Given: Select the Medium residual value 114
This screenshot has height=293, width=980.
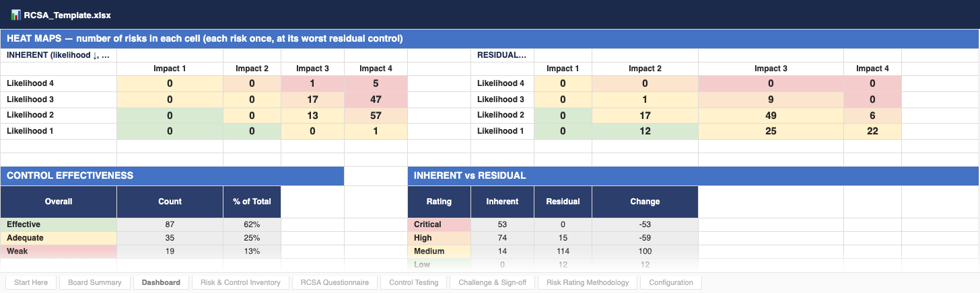Looking at the screenshot, I should pyautogui.click(x=563, y=251).
